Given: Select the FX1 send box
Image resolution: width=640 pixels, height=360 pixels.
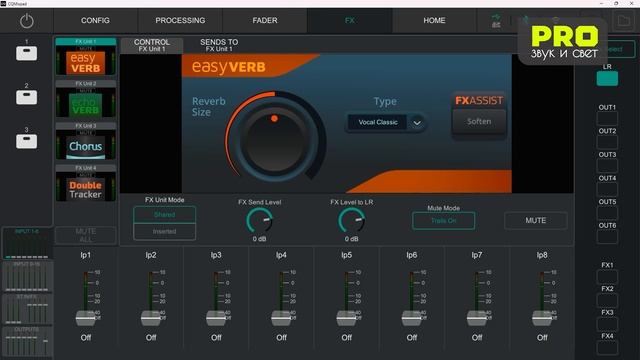Looking at the screenshot, I should pyautogui.click(x=607, y=277).
